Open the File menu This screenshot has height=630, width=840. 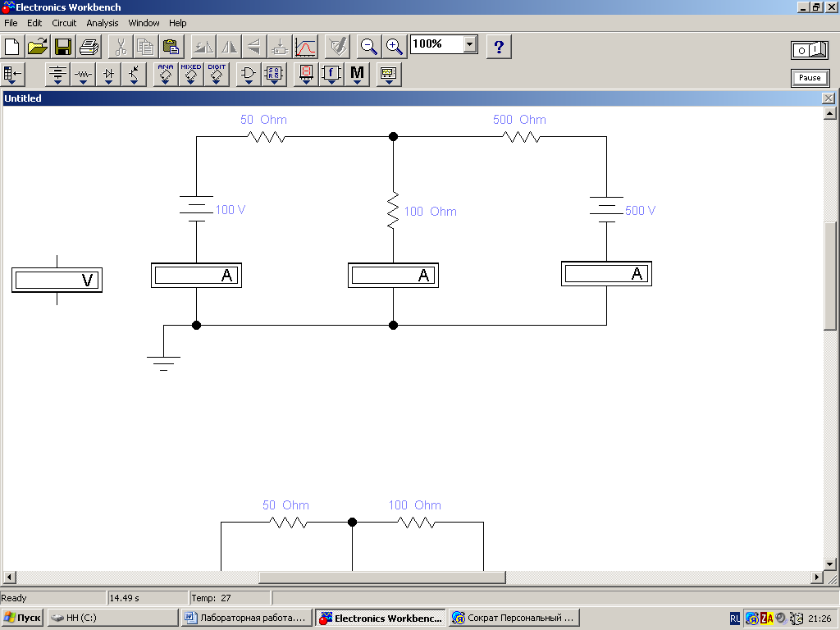point(11,23)
